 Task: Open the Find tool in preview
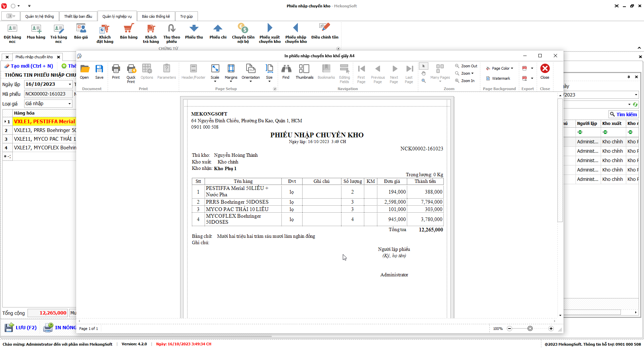point(286,72)
